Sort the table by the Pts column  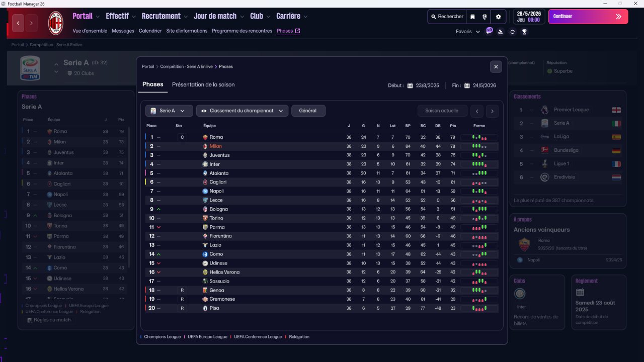(453, 126)
